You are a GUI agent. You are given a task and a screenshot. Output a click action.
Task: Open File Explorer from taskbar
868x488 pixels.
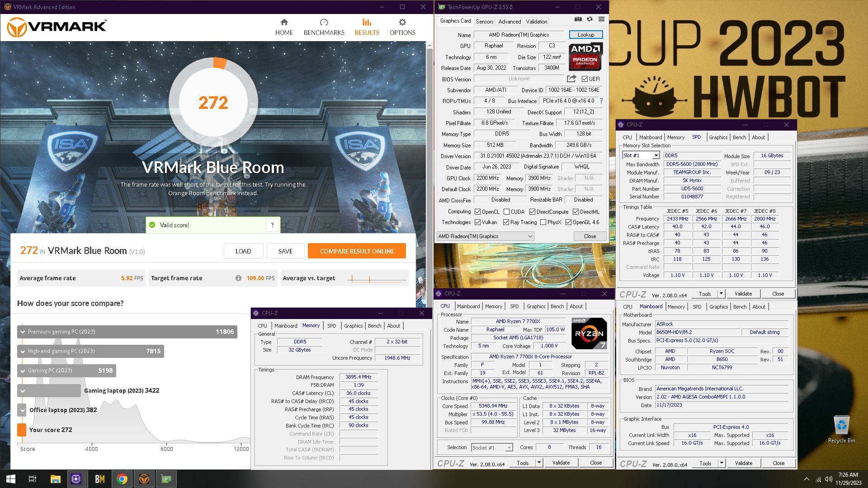tap(55, 479)
